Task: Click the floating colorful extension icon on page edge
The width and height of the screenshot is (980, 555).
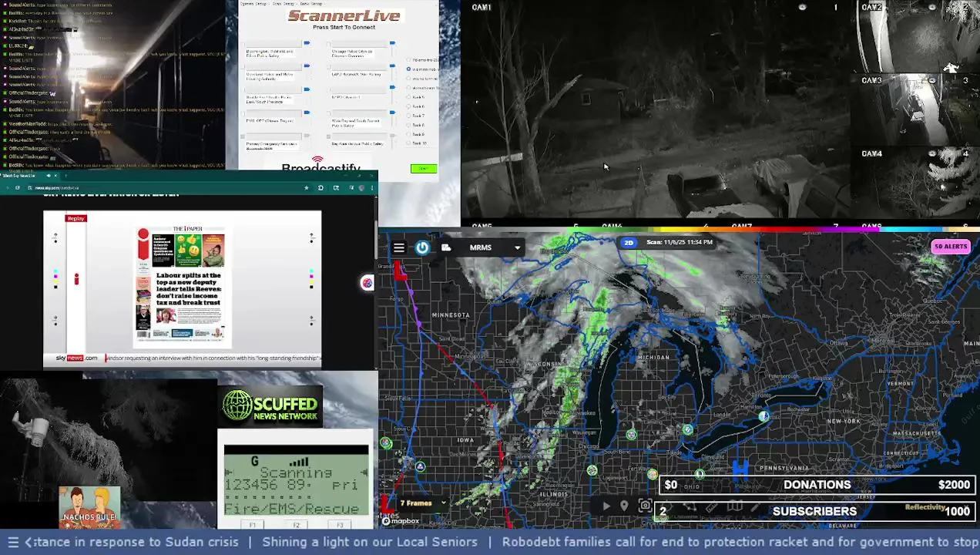Action: click(x=367, y=283)
